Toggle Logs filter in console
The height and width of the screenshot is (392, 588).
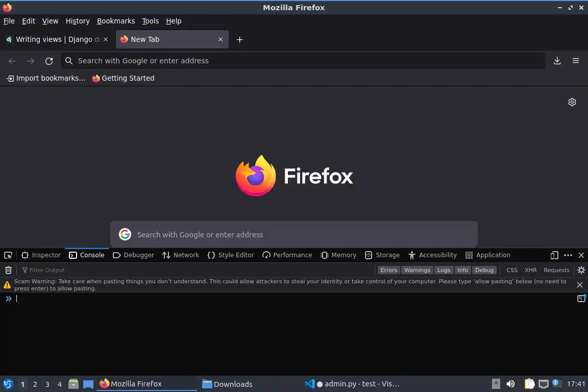click(x=444, y=270)
